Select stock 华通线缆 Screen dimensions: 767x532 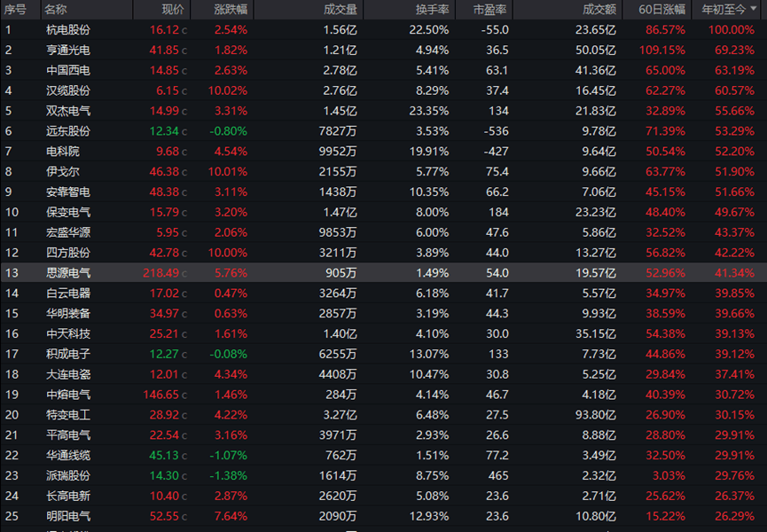(x=68, y=456)
